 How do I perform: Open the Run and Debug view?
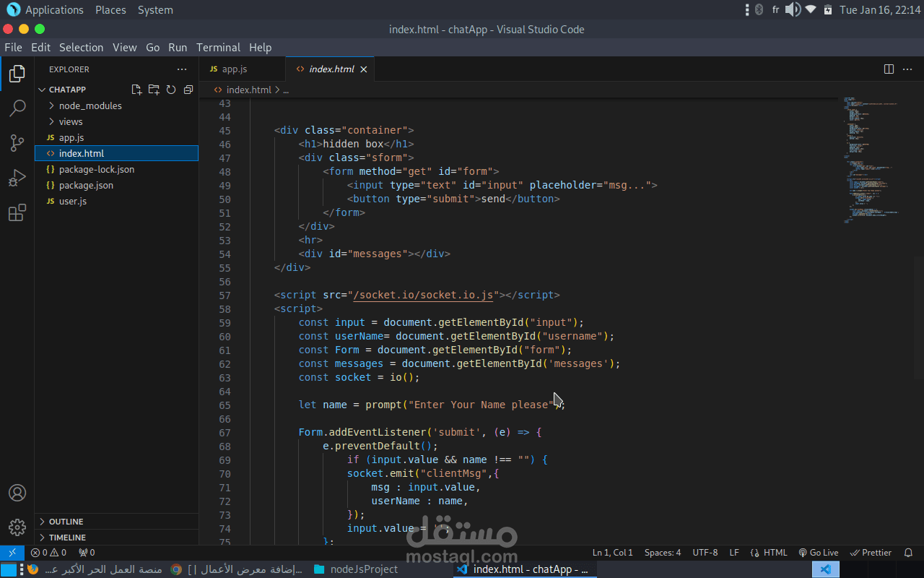17,178
